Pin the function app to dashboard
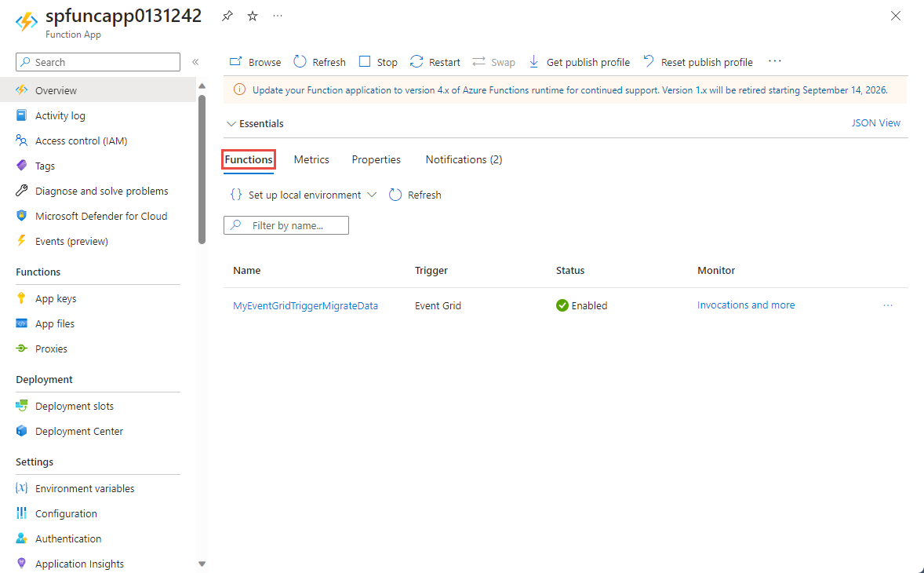 (x=227, y=16)
